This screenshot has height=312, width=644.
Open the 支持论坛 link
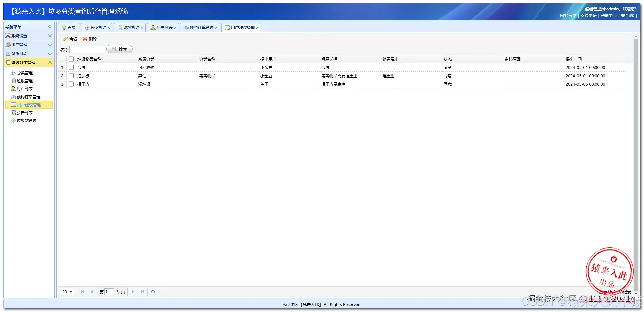click(588, 16)
